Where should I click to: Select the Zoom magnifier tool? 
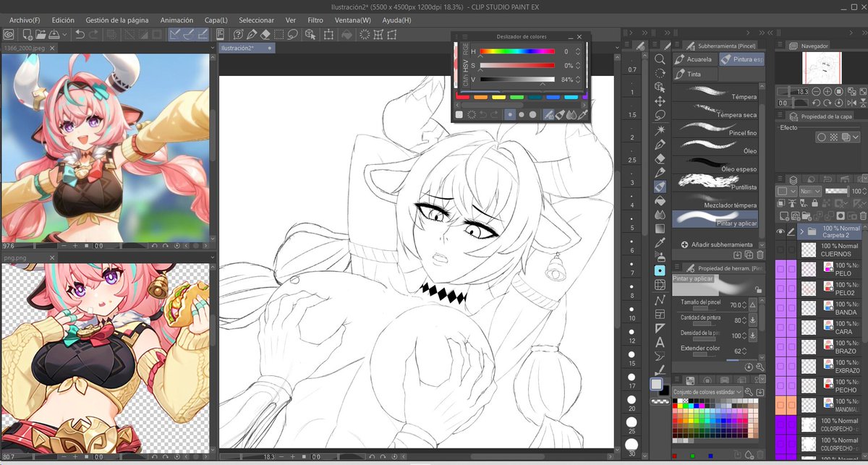point(660,59)
